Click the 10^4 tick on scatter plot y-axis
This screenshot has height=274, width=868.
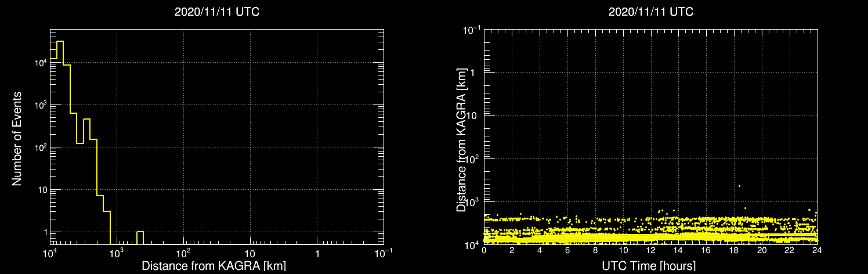[472, 244]
